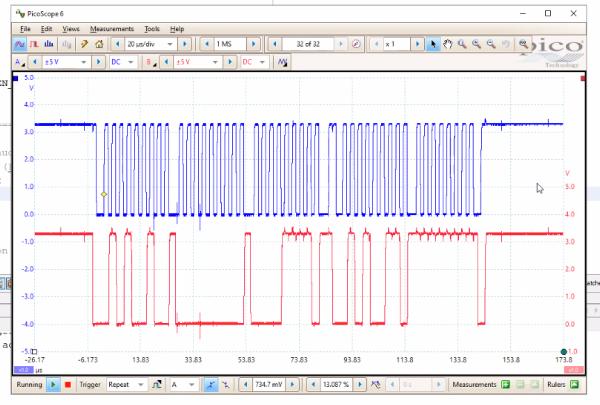Screen dimensions: 600x405
Task: Open the buffer navigator icon
Action: 356,44
